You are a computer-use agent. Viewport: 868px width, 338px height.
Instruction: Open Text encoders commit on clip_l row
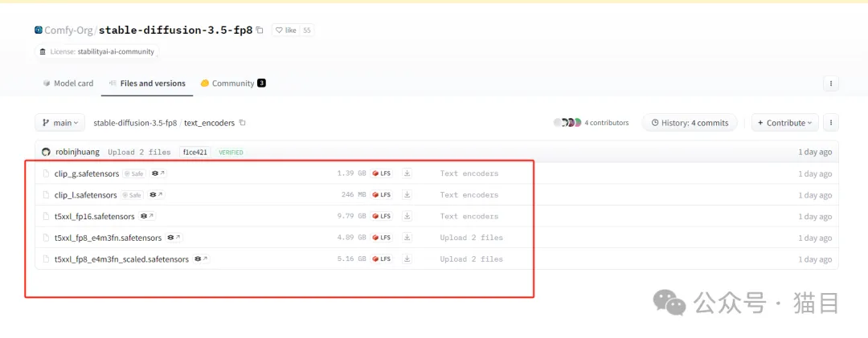click(469, 195)
